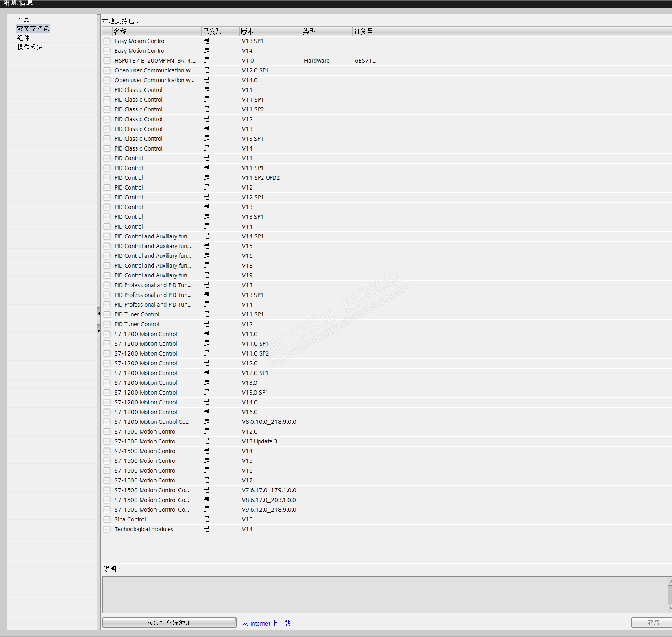Check the S7-1500 Motion Control V17 box
672x637 pixels.
click(x=107, y=480)
